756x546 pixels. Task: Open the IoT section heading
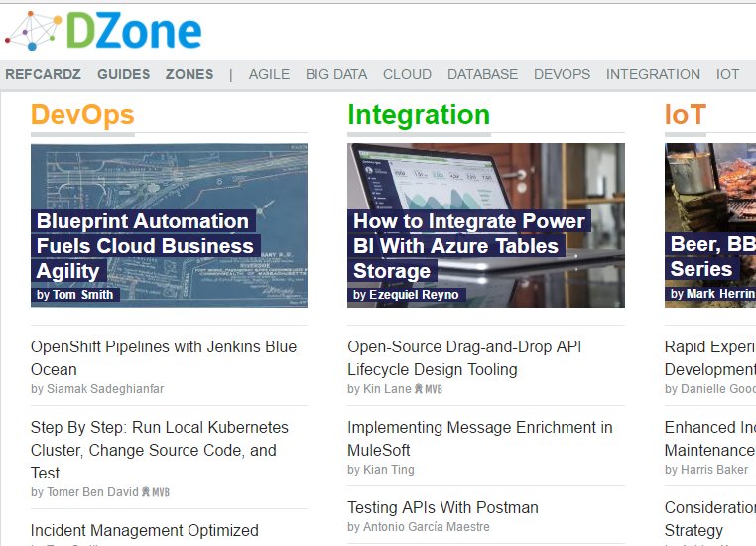[x=686, y=115]
